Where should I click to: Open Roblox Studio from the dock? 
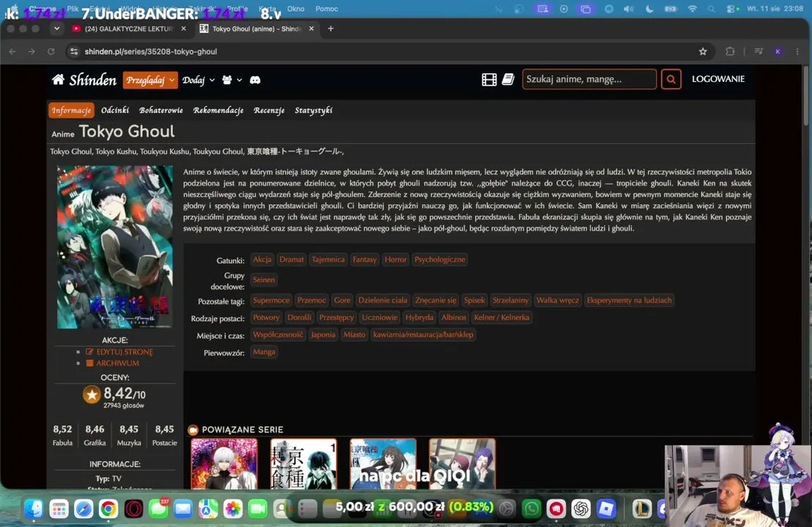coord(606,509)
